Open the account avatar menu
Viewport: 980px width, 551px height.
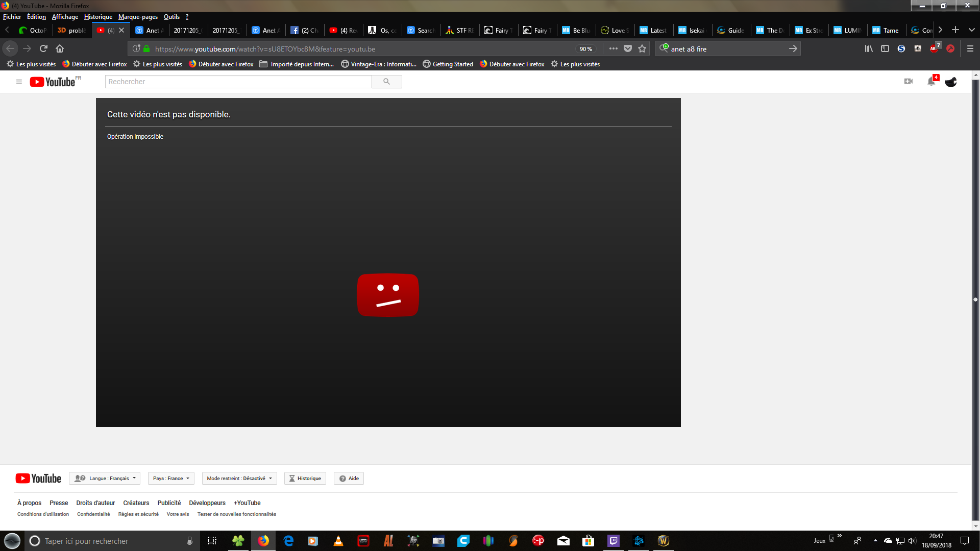click(951, 82)
